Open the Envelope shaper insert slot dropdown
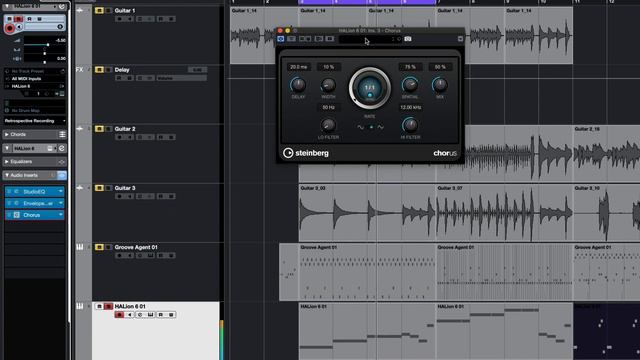The width and height of the screenshot is (640, 360). click(x=61, y=203)
